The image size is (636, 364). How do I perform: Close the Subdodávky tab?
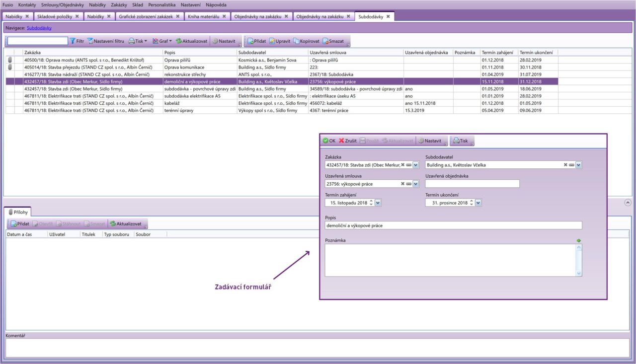389,16
